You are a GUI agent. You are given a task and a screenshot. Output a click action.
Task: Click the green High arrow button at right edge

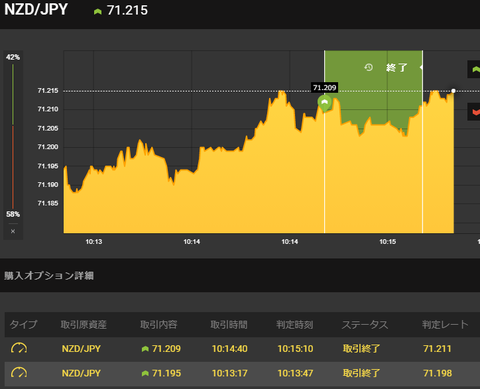click(474, 69)
